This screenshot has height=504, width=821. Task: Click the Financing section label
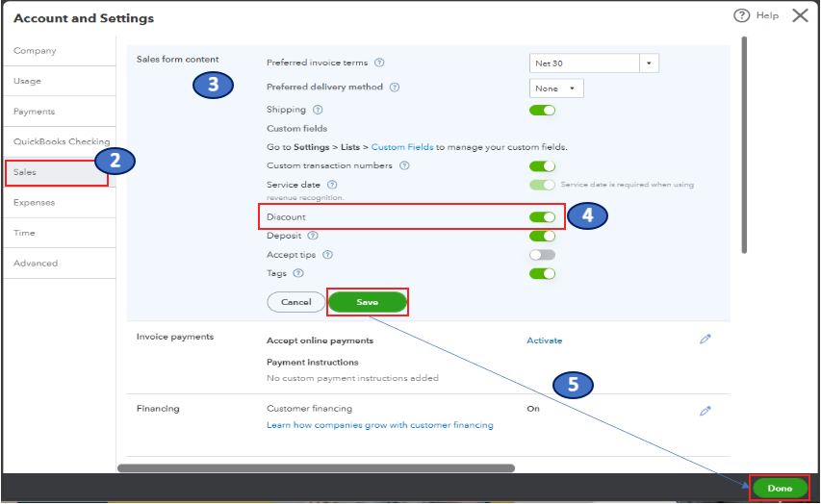[x=158, y=408]
